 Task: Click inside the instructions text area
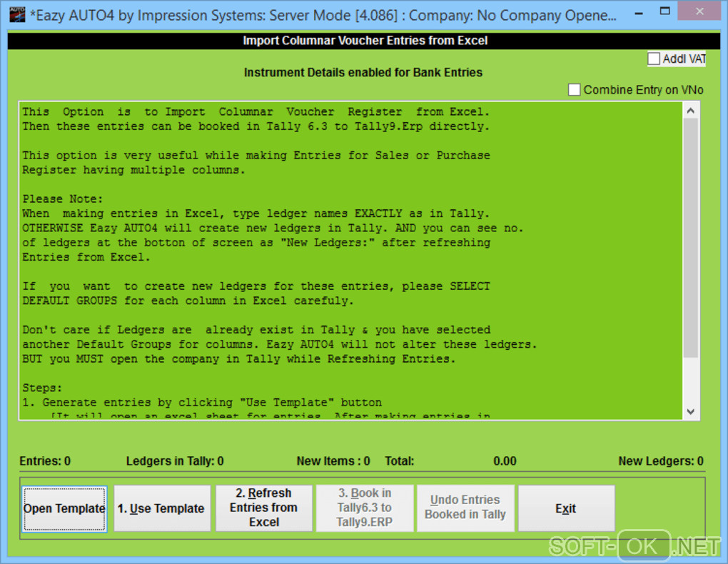(x=351, y=261)
